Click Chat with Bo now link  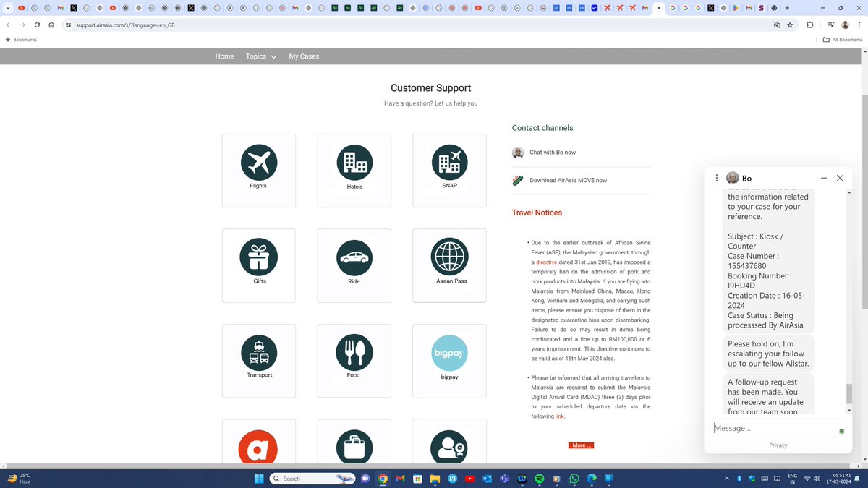(x=553, y=153)
